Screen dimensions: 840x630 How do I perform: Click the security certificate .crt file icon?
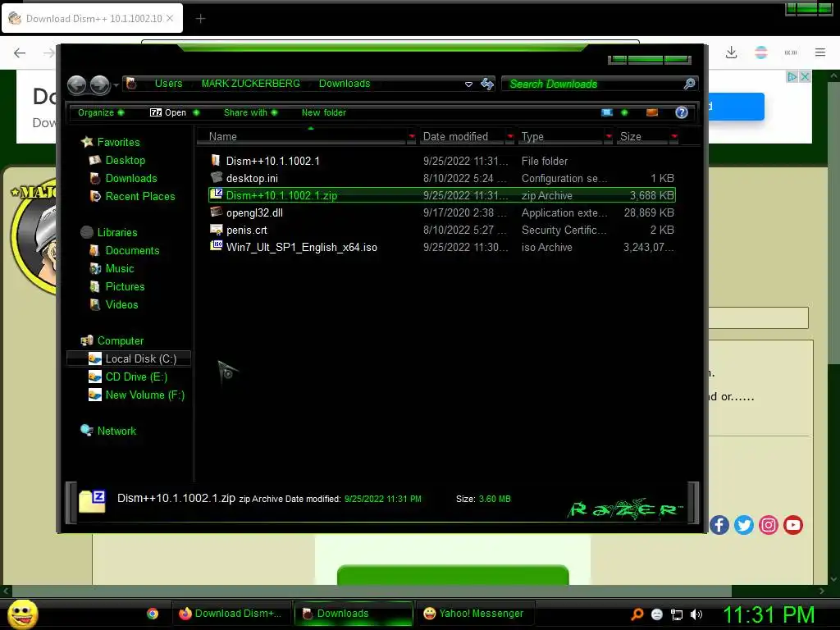point(216,230)
